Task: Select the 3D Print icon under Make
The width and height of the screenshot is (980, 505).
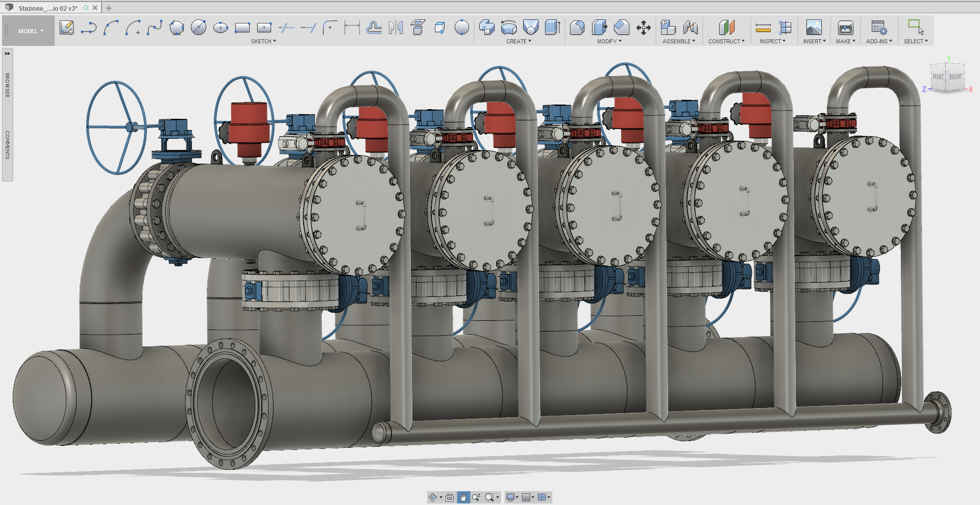Action: click(x=845, y=28)
